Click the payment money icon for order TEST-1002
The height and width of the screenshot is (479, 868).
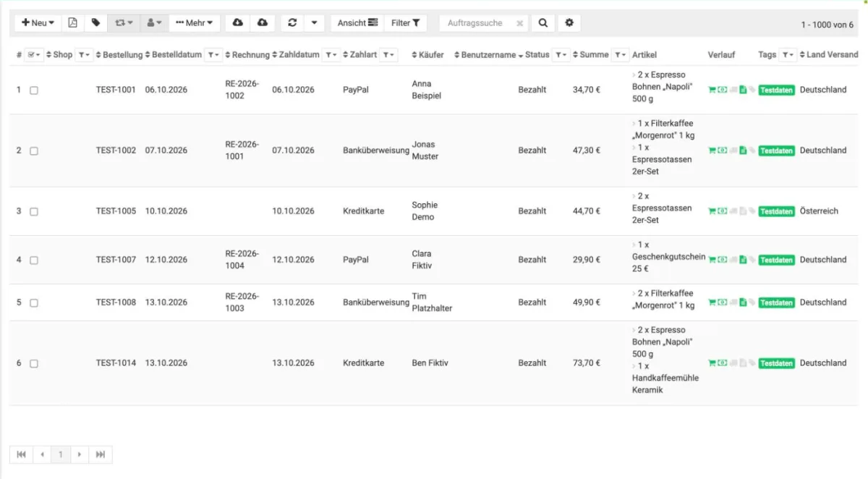click(722, 151)
